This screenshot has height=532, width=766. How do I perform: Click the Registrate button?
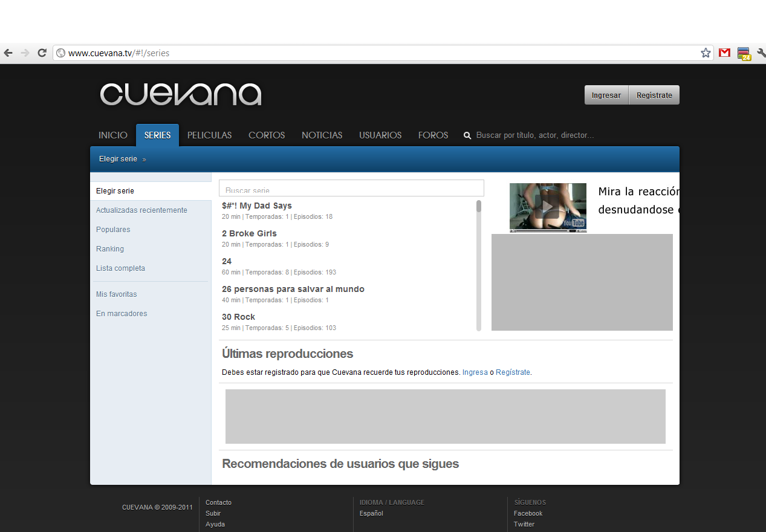(654, 95)
